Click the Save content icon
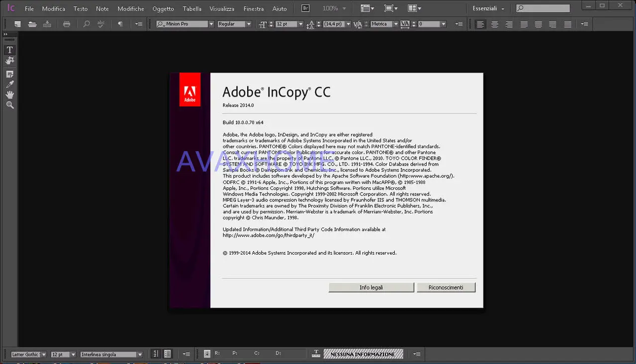 point(47,24)
